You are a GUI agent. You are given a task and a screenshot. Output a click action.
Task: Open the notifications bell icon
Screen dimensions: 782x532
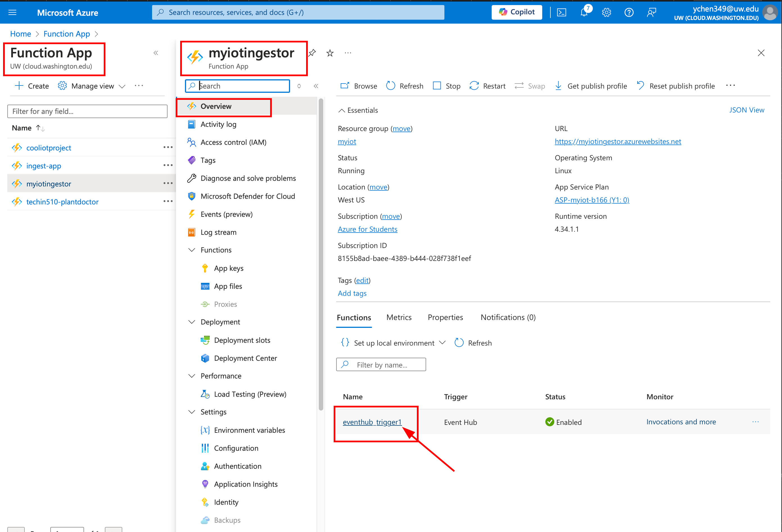pos(584,12)
